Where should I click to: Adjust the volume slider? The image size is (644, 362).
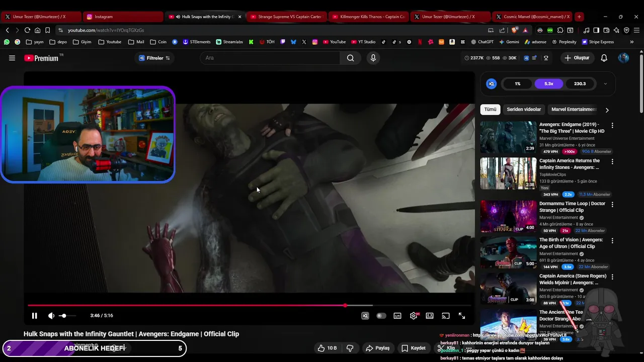pos(66,316)
